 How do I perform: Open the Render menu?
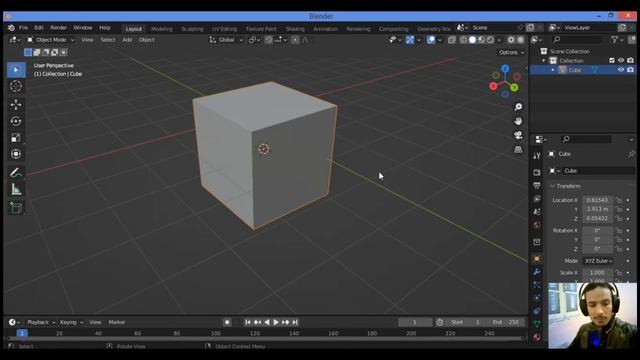coord(58,28)
